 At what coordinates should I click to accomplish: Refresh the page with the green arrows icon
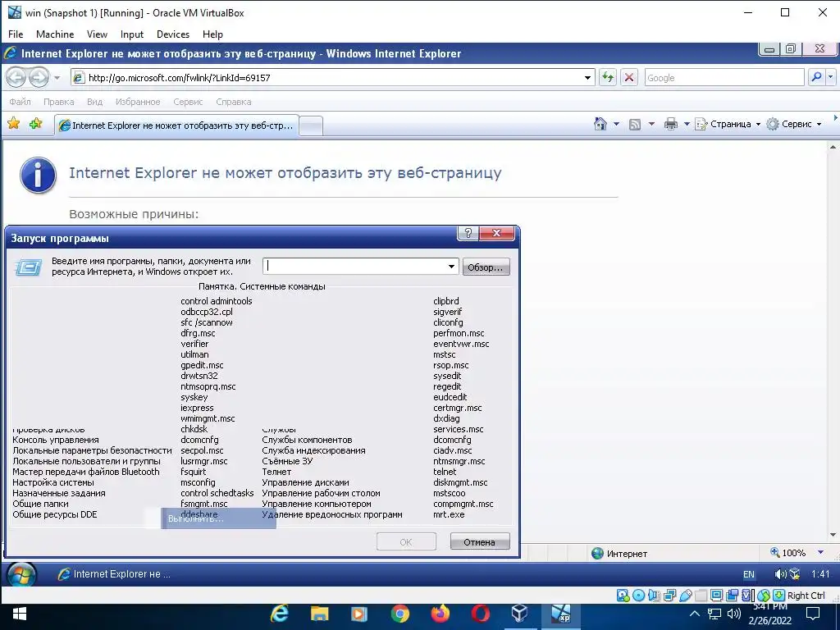click(x=608, y=78)
